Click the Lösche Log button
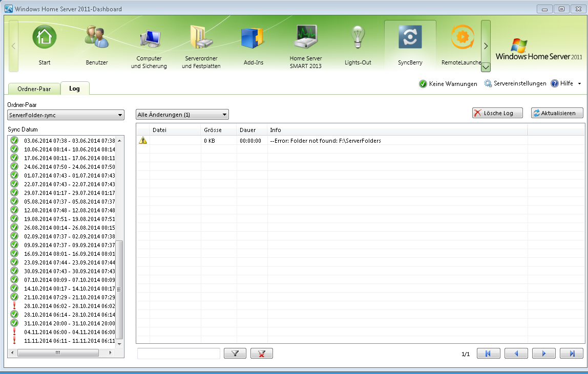This screenshot has height=374, width=588. click(x=497, y=113)
